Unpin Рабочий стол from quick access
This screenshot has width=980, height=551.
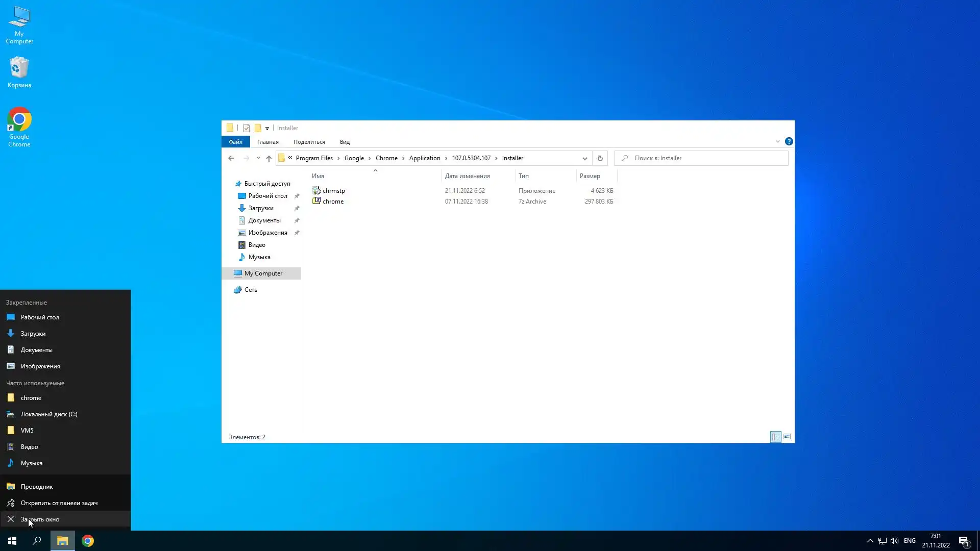click(297, 196)
